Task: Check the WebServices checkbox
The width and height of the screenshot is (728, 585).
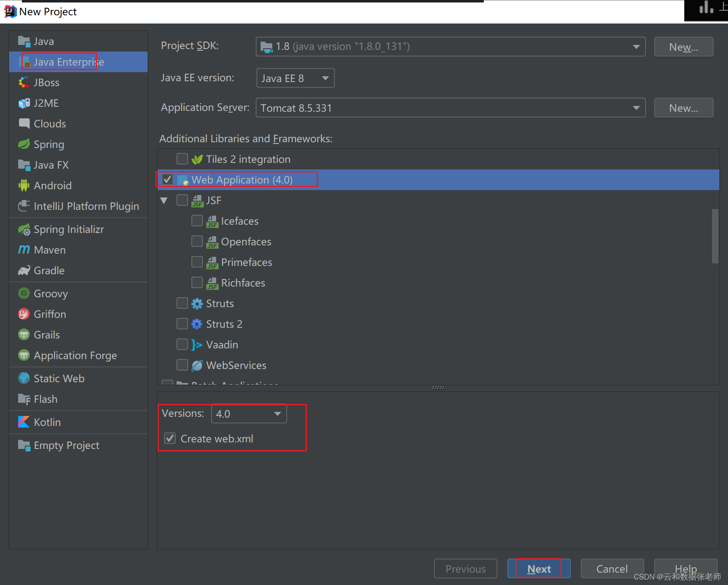Action: coord(182,365)
